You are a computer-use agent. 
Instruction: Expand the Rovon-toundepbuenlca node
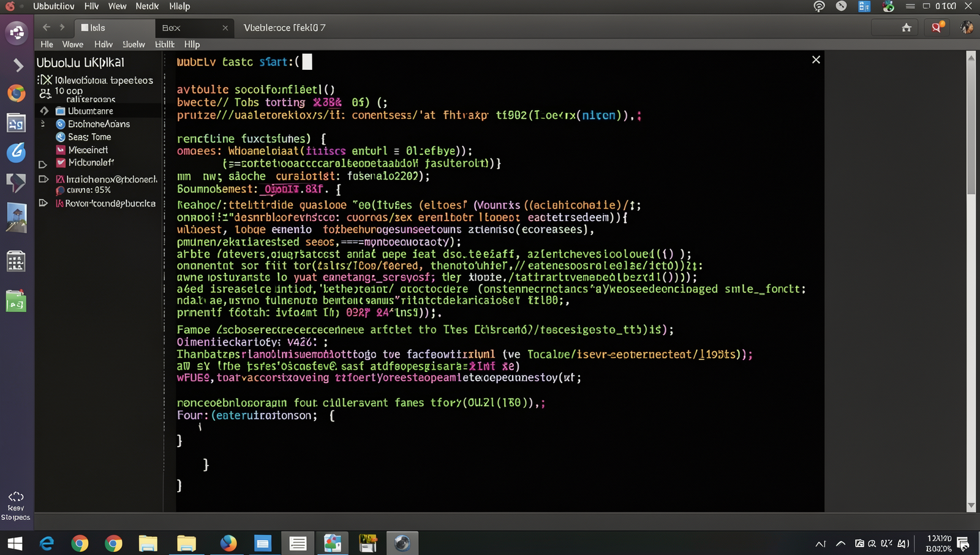[43, 203]
